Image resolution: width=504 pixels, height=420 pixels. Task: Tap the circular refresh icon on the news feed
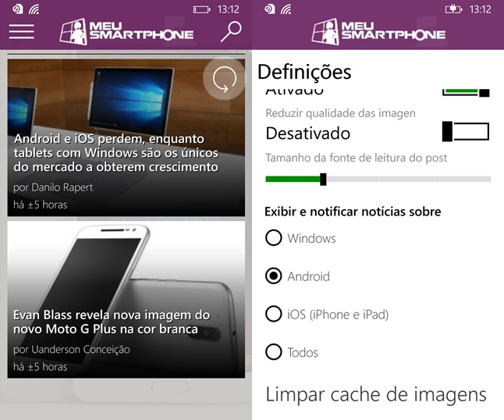tap(225, 79)
